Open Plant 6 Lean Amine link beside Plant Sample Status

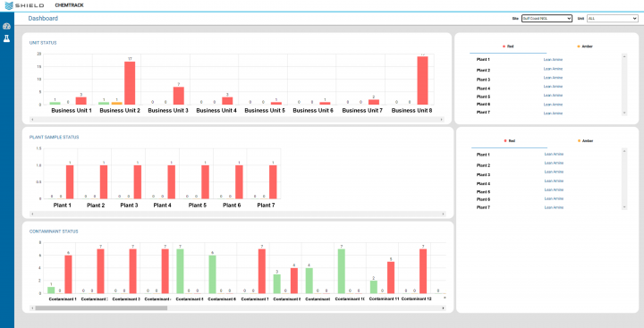pyautogui.click(x=554, y=198)
